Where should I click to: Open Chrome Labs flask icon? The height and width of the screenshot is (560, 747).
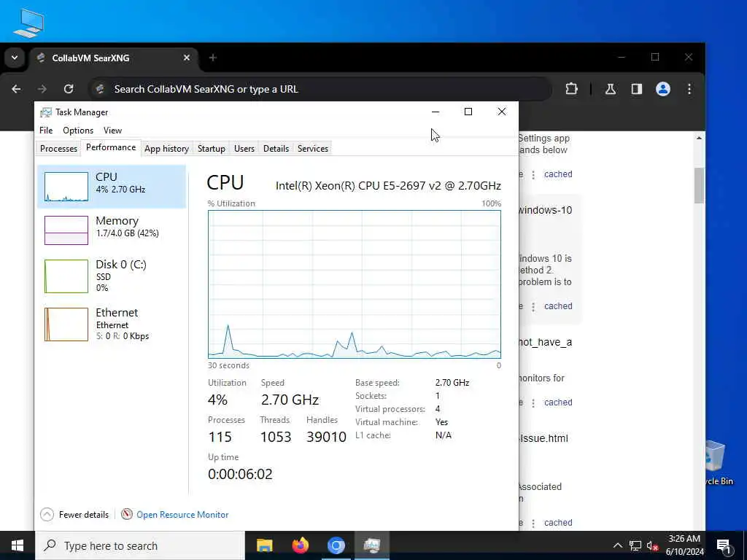(611, 89)
